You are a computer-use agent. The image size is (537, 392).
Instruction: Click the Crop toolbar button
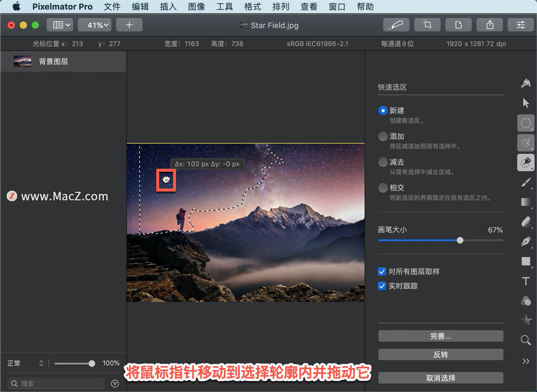pos(427,25)
